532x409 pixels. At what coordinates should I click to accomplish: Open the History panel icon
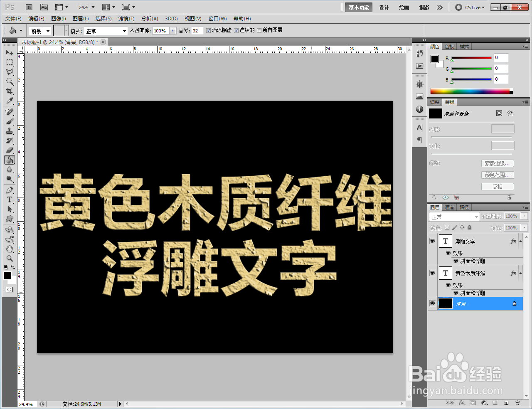pos(420,53)
